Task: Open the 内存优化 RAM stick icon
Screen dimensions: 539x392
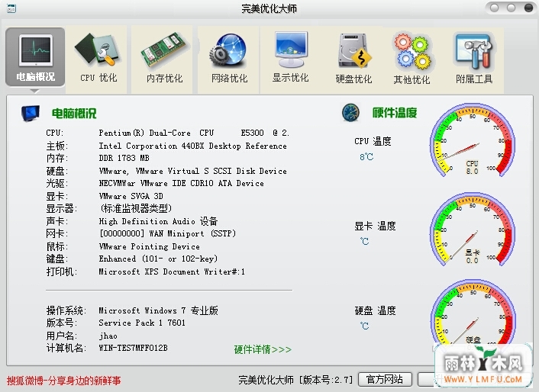Action: (163, 50)
